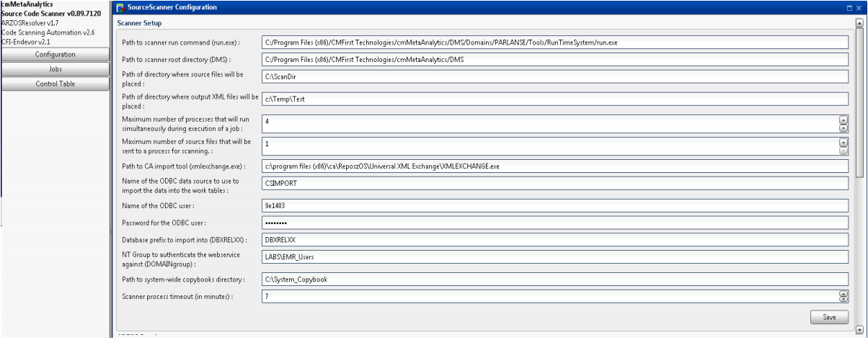This screenshot has height=340, width=868.
Task: Click the XMLEXCHANGE.exe import tool path field
Action: [x=554, y=166]
